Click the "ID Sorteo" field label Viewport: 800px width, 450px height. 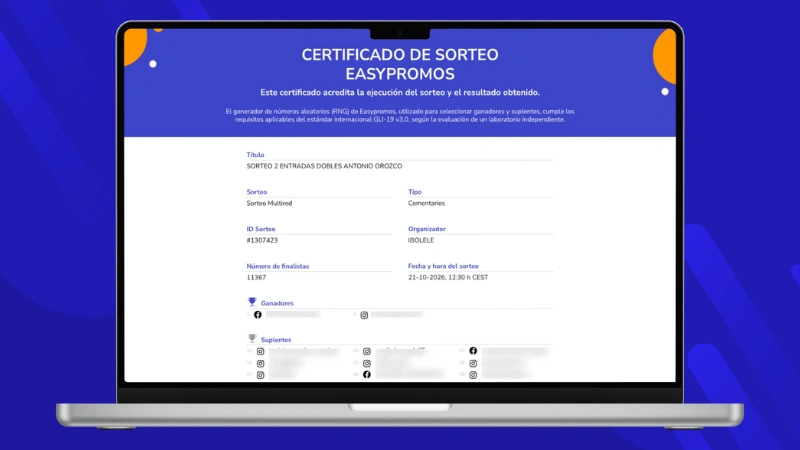coord(261,229)
